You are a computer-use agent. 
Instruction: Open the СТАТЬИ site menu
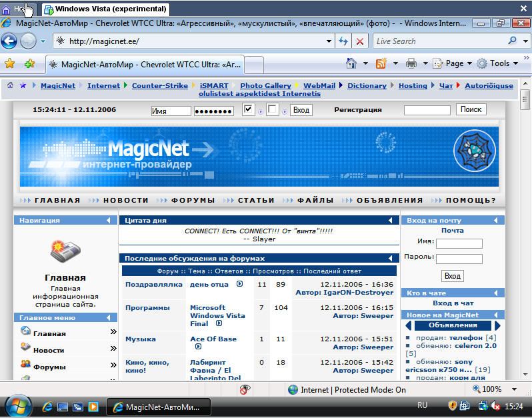(x=256, y=200)
